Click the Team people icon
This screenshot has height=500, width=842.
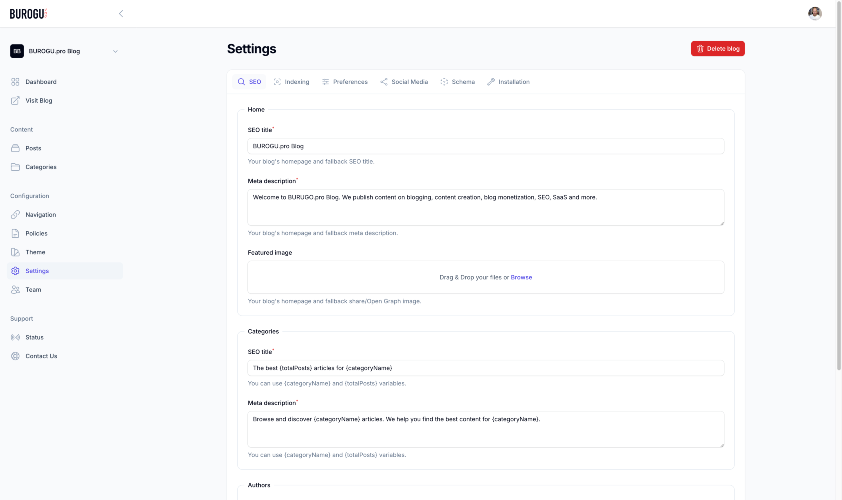click(x=15, y=289)
